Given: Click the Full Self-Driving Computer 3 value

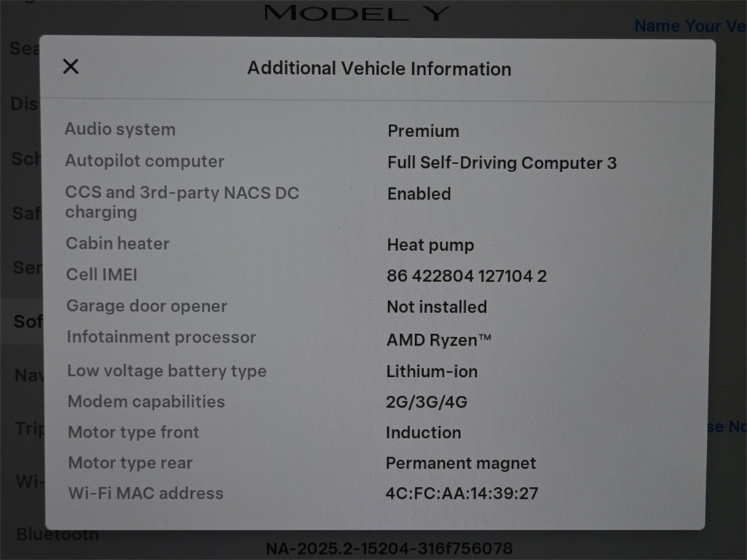Looking at the screenshot, I should pyautogui.click(x=501, y=163).
